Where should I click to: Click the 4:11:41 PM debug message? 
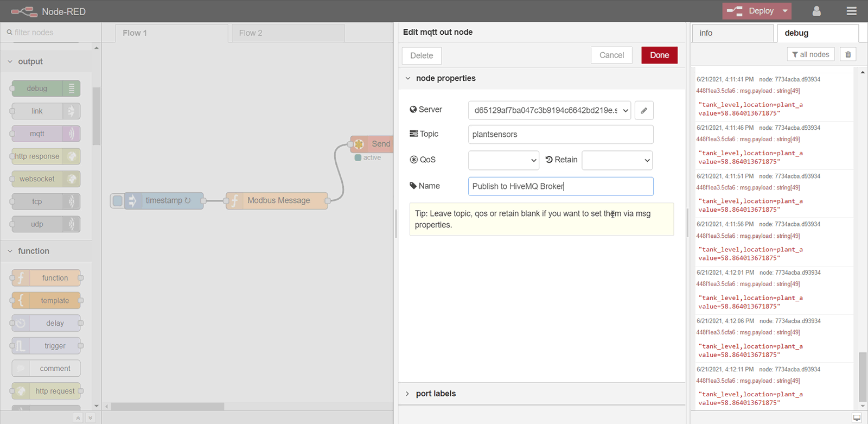pos(774,97)
